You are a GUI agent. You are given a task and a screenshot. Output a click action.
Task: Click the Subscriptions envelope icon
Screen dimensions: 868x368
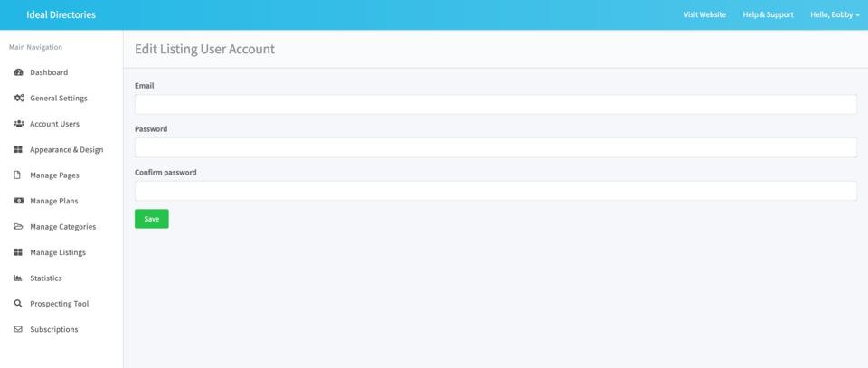coord(18,329)
